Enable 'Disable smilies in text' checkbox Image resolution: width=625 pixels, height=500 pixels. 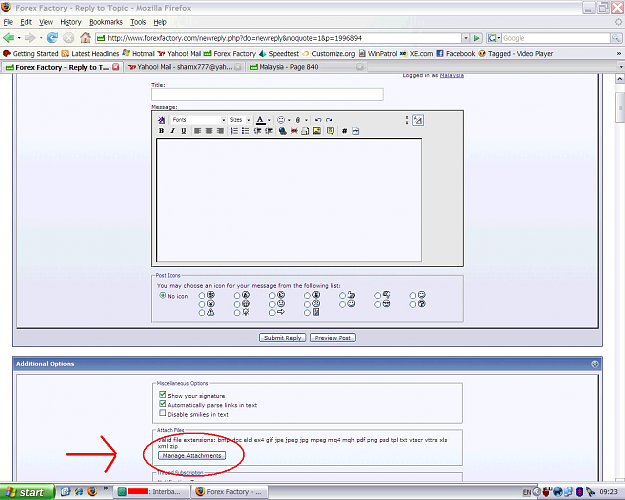click(163, 413)
